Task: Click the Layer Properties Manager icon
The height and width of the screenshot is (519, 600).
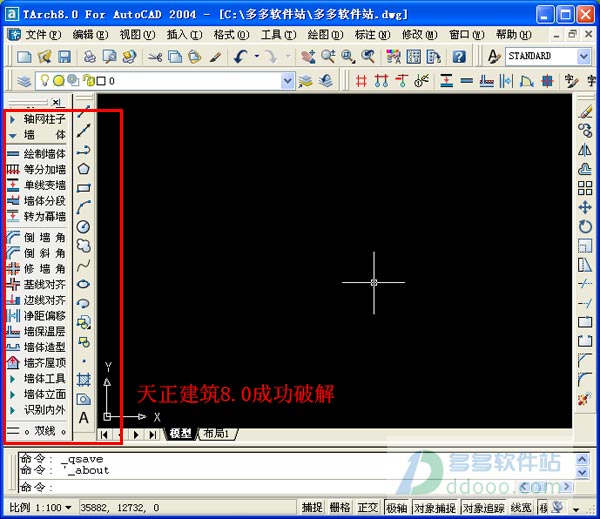Action: click(x=24, y=81)
